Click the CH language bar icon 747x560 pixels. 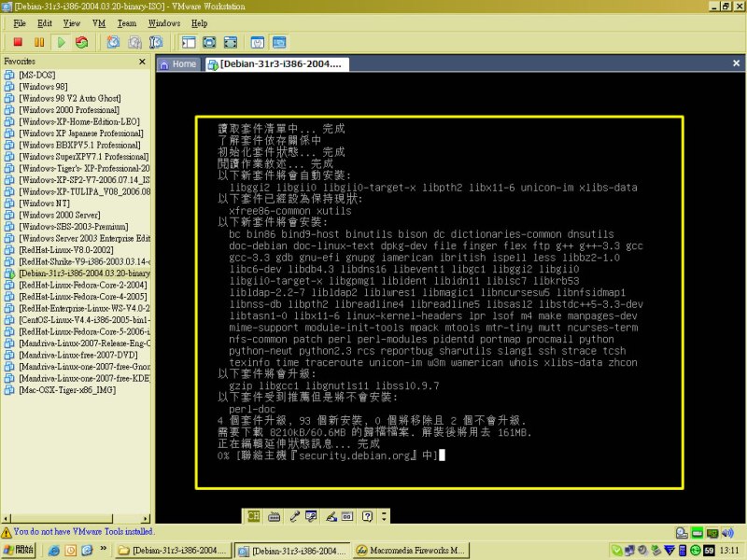tap(253, 516)
